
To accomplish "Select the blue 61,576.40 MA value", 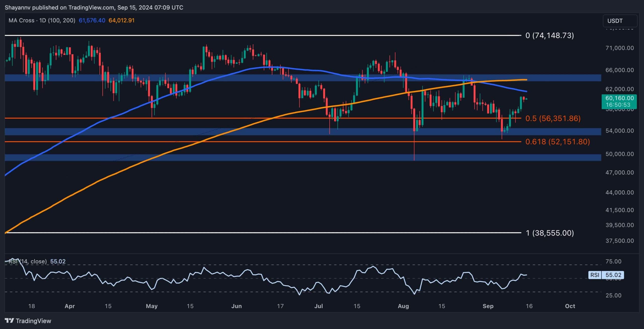I will pos(92,20).
